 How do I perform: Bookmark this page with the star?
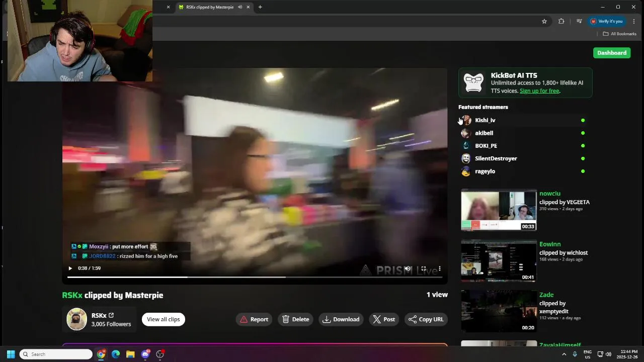pyautogui.click(x=544, y=21)
